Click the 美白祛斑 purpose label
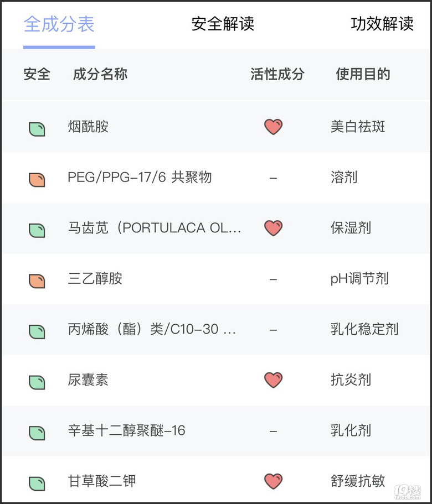The width and height of the screenshot is (432, 504). (358, 127)
